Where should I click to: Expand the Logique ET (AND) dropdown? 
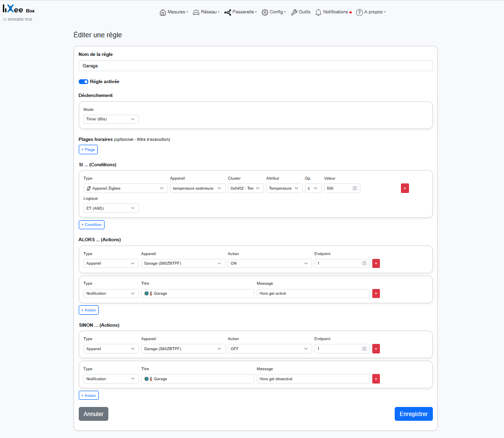pos(111,208)
